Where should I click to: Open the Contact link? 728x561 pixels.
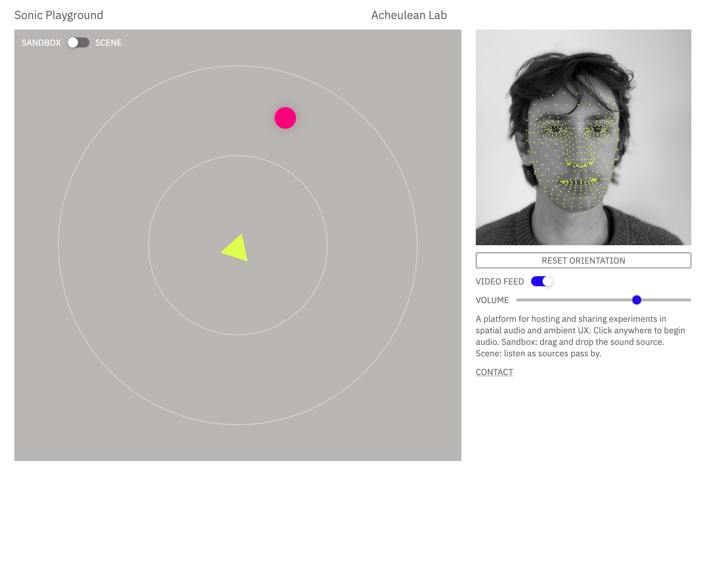(x=494, y=372)
